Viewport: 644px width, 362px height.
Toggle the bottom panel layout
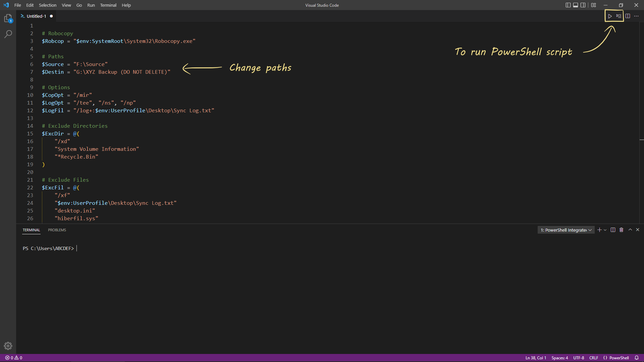click(576, 5)
